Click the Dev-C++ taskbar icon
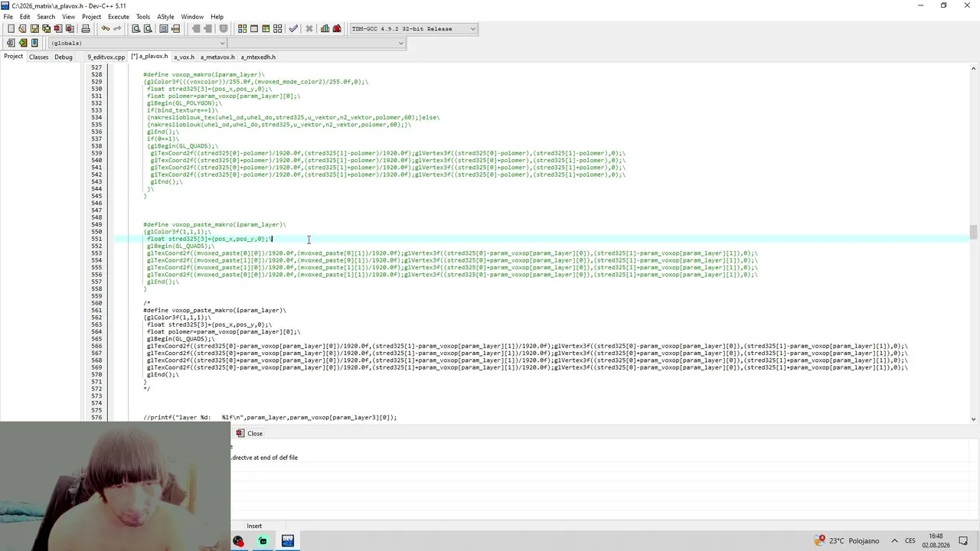The image size is (980, 551). point(288,541)
